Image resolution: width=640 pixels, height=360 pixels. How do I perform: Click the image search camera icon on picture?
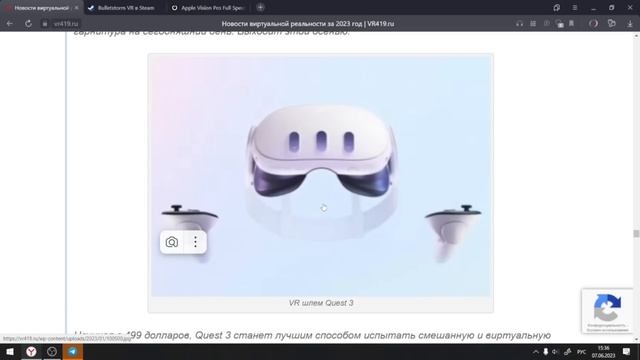(x=172, y=242)
